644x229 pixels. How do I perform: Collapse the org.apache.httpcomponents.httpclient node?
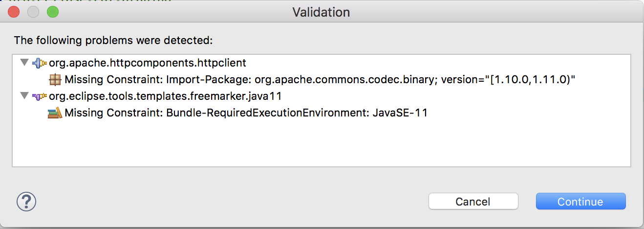coord(24,63)
